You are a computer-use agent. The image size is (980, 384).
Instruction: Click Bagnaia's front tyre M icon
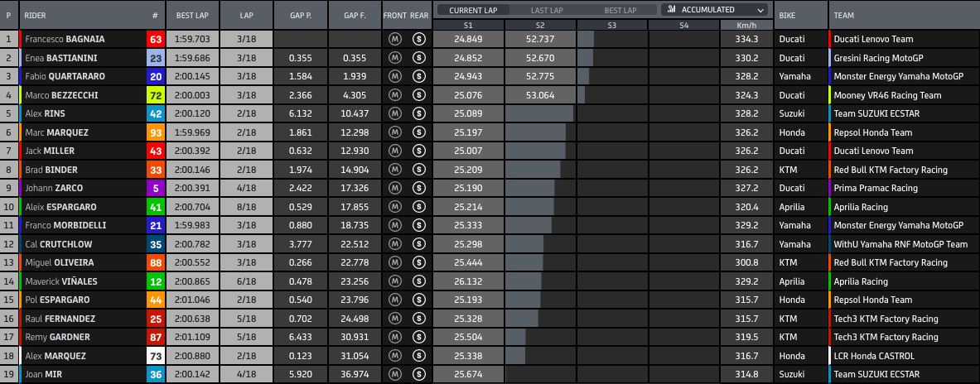pyautogui.click(x=394, y=40)
